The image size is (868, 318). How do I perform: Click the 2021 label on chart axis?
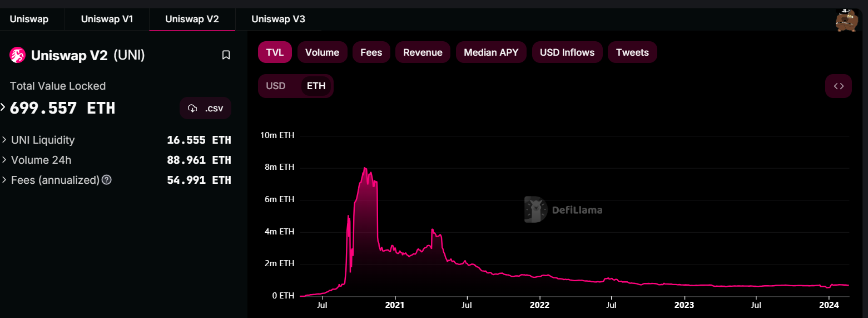tap(395, 305)
